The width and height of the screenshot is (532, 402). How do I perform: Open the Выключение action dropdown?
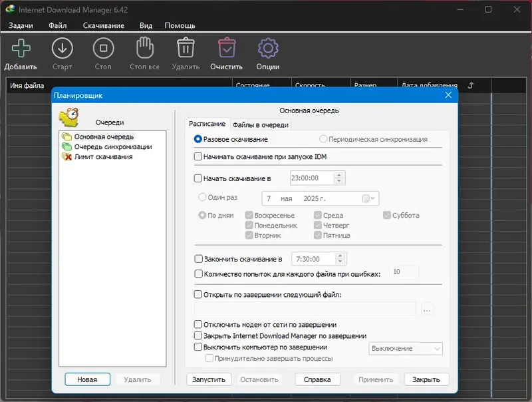pos(406,348)
